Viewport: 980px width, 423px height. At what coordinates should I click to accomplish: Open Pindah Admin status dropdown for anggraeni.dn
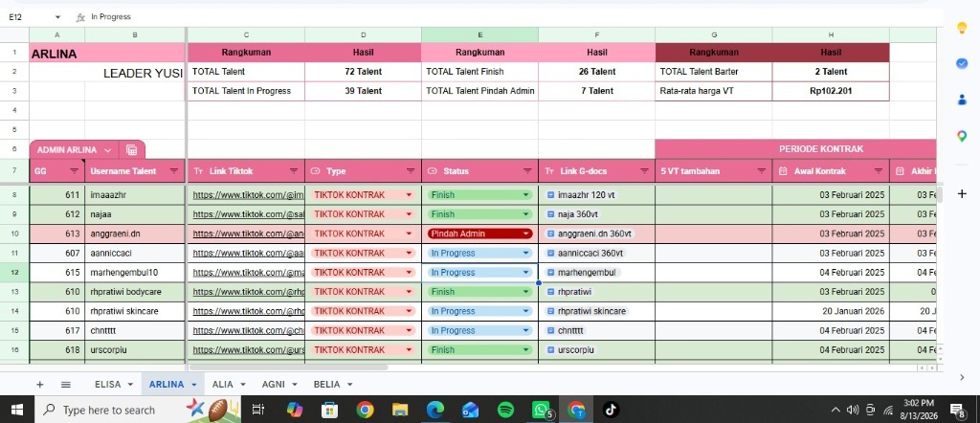(x=525, y=234)
